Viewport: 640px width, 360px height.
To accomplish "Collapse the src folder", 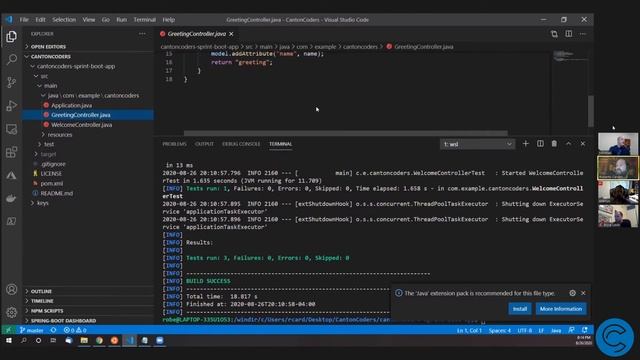I will click(88, 76).
